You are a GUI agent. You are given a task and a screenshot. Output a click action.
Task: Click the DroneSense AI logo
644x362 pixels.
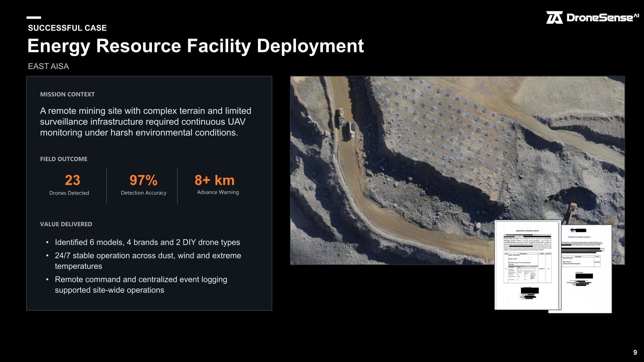(x=593, y=17)
